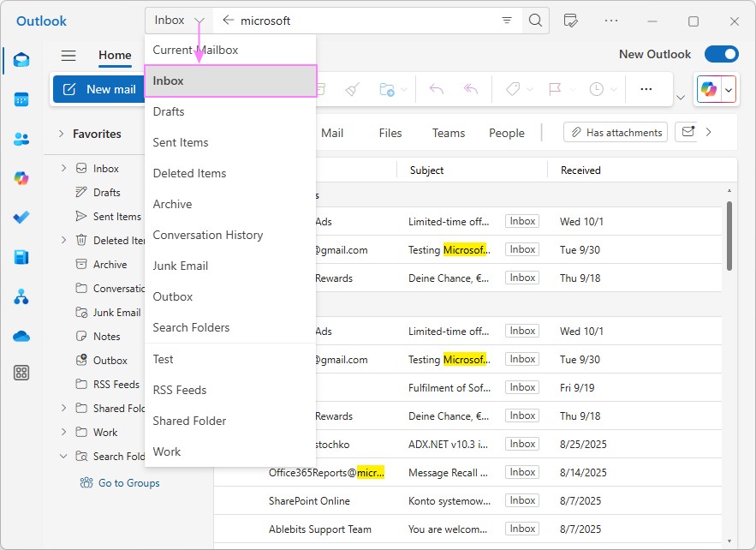
Task: Open OneDrive cloud icon in sidebar
Action: click(21, 336)
